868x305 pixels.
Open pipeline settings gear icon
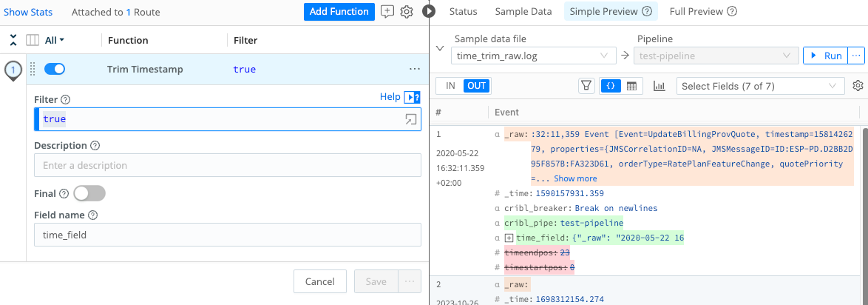[x=407, y=12]
